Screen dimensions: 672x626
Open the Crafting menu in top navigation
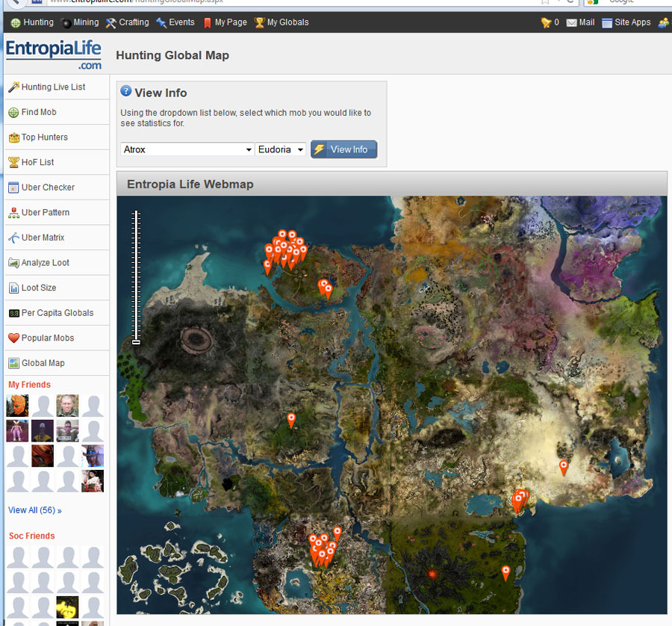[x=127, y=22]
